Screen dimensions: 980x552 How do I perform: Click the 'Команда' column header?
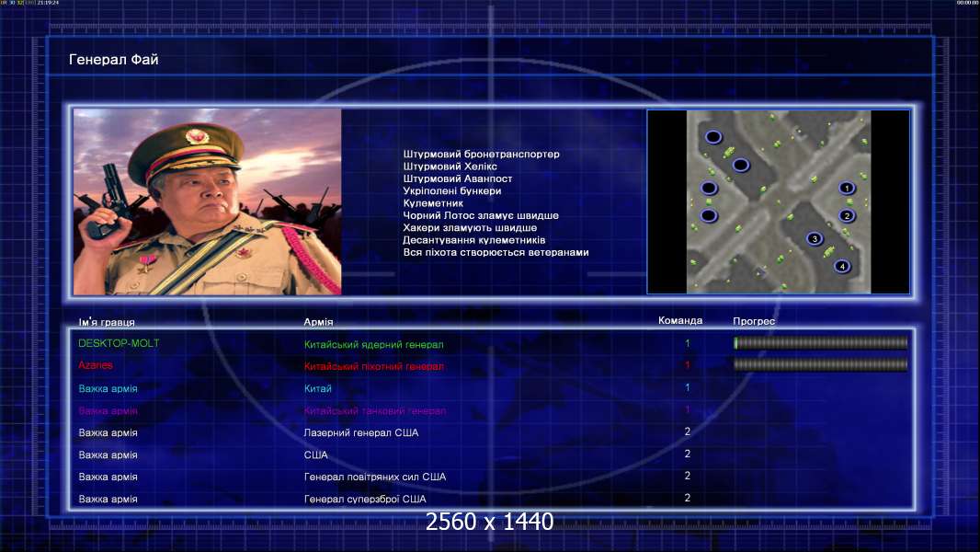(x=680, y=321)
